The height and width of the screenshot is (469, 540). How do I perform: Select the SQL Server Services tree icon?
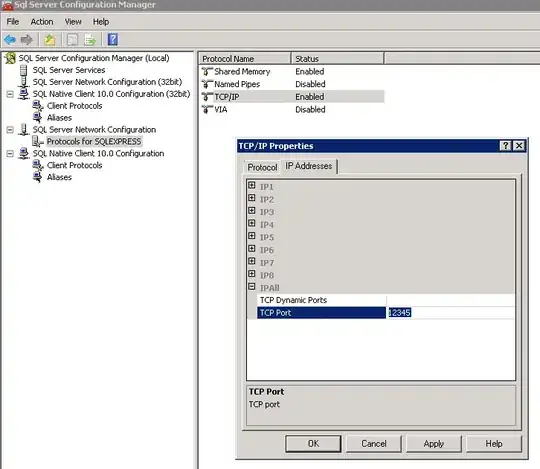tap(23, 70)
